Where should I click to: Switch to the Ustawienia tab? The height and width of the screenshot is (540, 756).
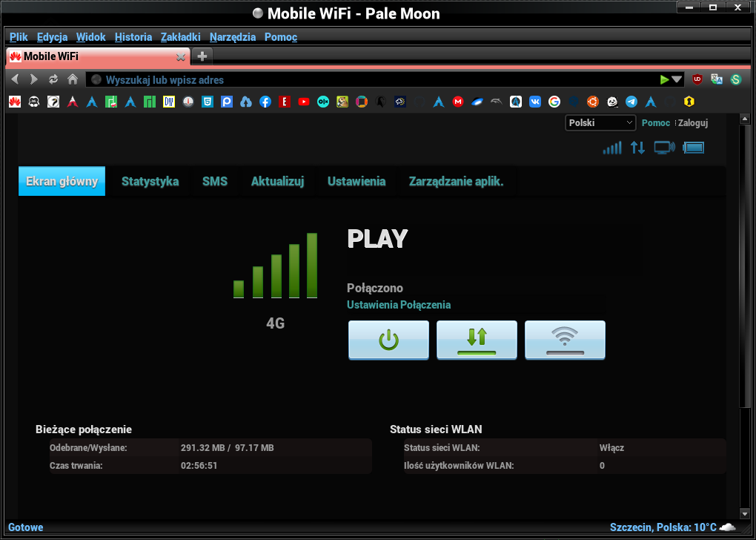[x=357, y=181]
